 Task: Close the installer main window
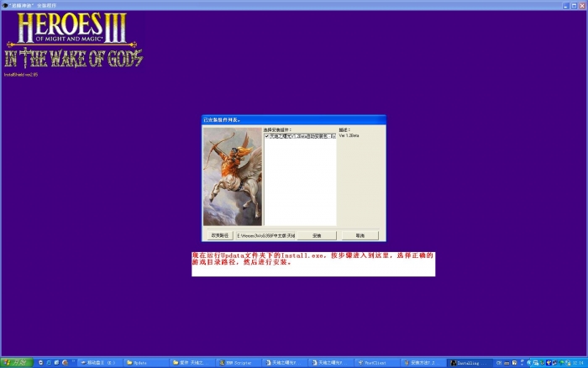coord(582,6)
